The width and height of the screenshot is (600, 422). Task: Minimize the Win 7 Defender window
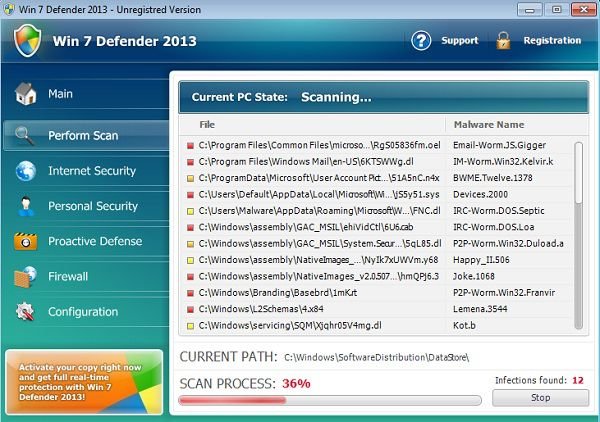tap(530, 10)
